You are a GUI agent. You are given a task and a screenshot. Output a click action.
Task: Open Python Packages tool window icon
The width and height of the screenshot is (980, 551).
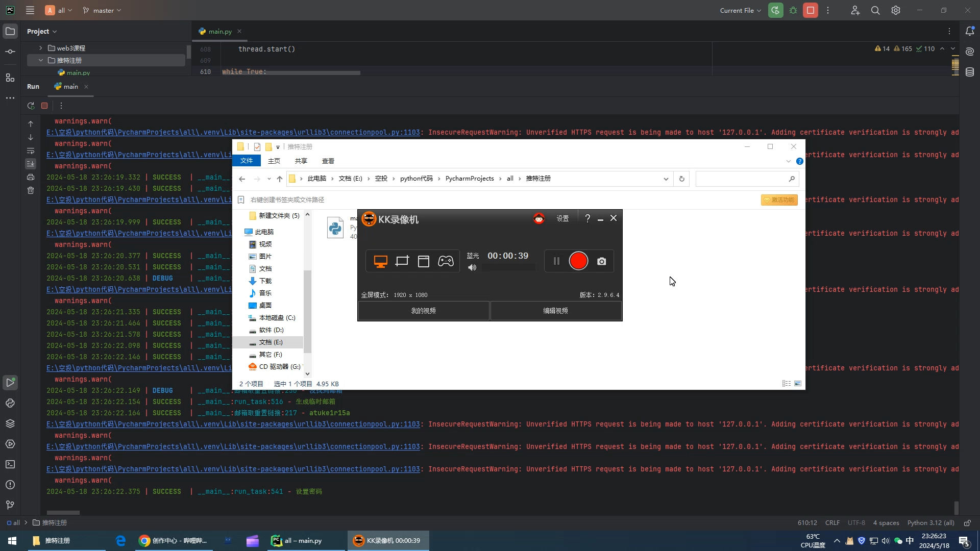[10, 424]
